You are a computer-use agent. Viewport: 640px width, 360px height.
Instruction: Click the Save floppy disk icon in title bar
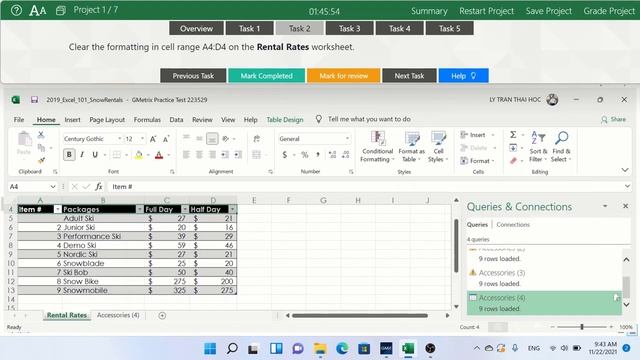(x=34, y=100)
